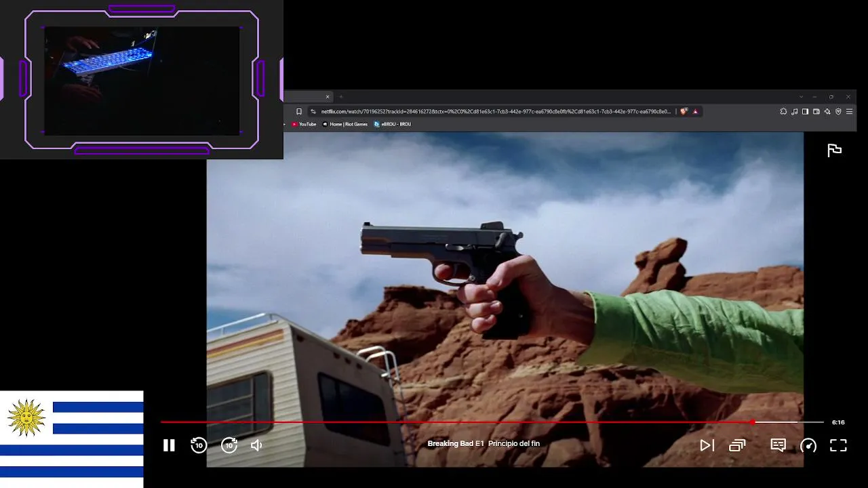The image size is (868, 488).
Task: Close the browser window
Action: pos(848,97)
